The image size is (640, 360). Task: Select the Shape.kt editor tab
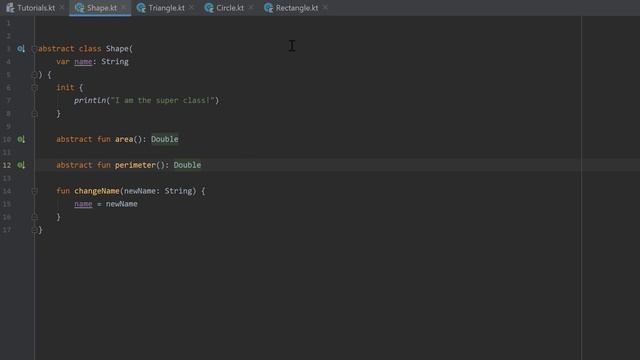102,8
